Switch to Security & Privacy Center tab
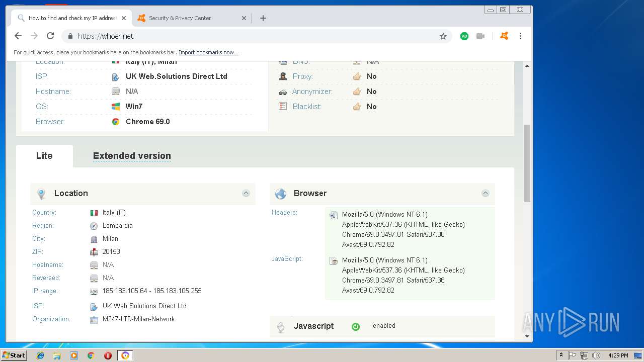Screen dimensions: 644x362 [191, 18]
